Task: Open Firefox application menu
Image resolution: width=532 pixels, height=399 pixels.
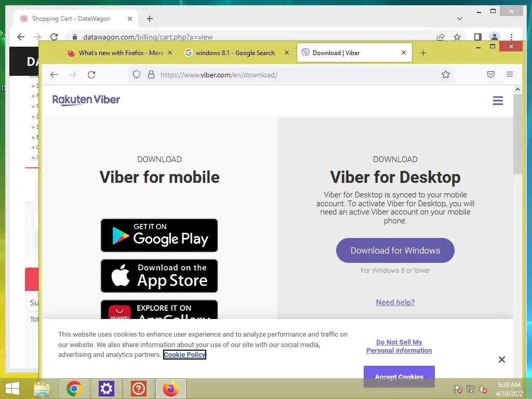Action: pyautogui.click(x=509, y=74)
